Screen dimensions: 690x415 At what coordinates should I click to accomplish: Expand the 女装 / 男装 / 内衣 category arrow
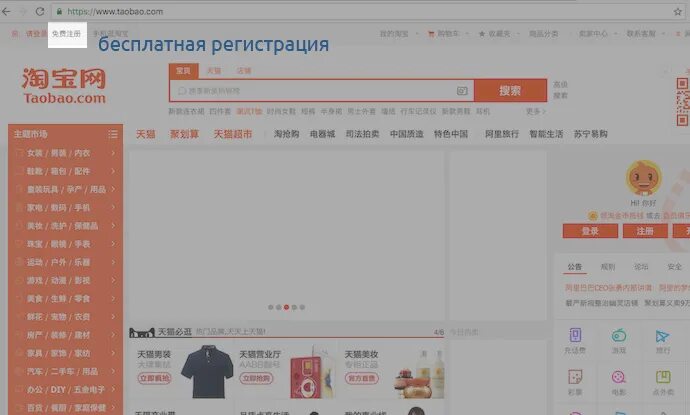click(x=113, y=153)
